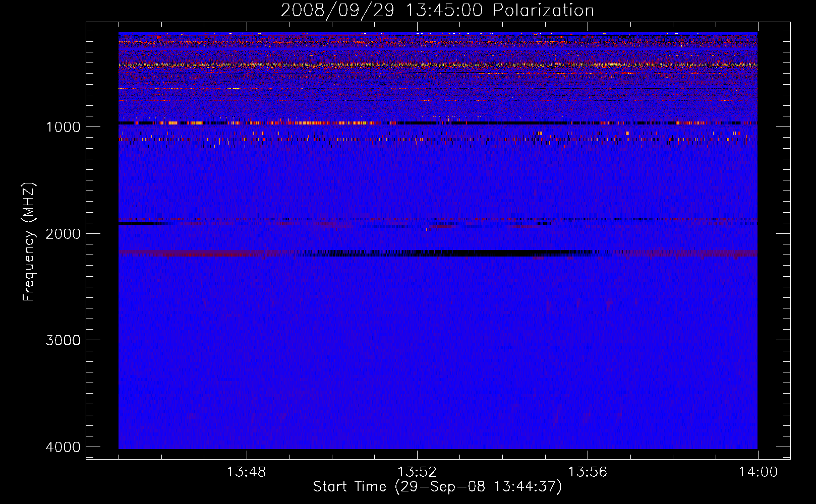
Task: Click the '3000' frequency tick label
Action: [63, 340]
